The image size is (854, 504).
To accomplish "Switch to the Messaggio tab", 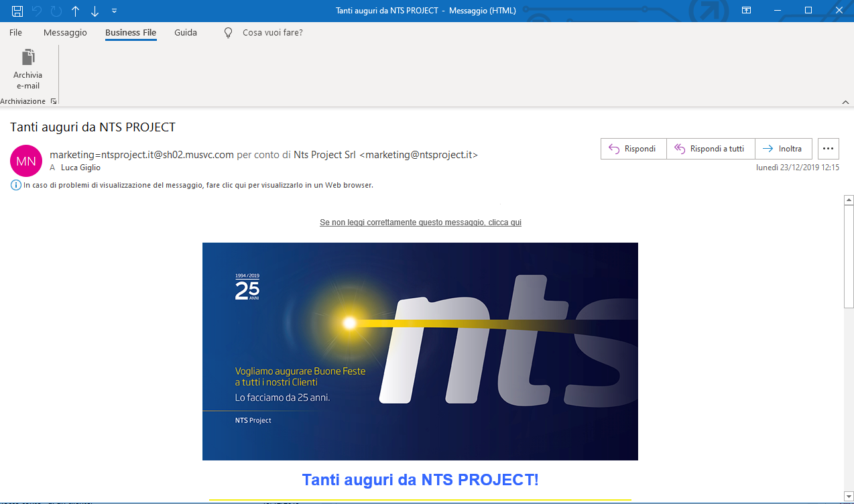I will click(x=65, y=32).
